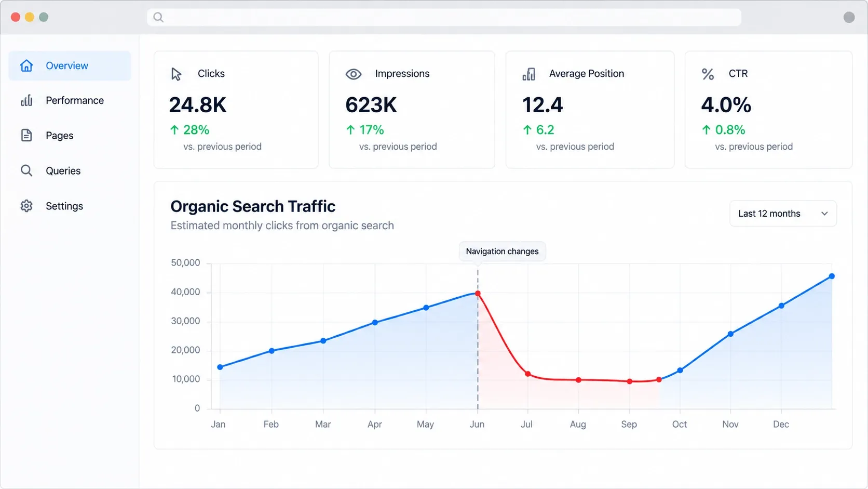Click the yellow minimize window button
The width and height of the screenshot is (868, 489).
pyautogui.click(x=30, y=17)
